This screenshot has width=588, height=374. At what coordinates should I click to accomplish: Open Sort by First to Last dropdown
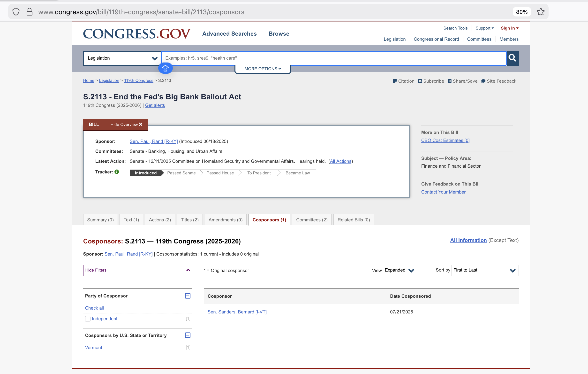pyautogui.click(x=485, y=270)
